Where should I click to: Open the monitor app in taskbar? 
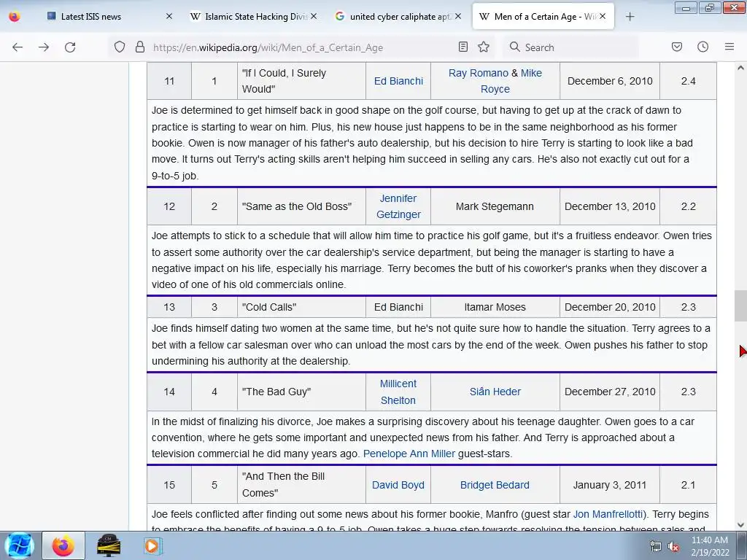tap(109, 545)
